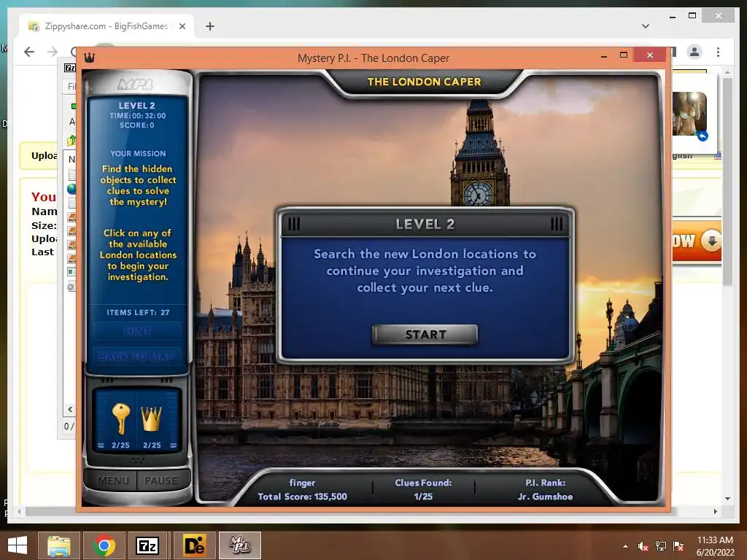Open Chrome tab search dropdown
Viewport: 747px width, 560px height.
646,26
